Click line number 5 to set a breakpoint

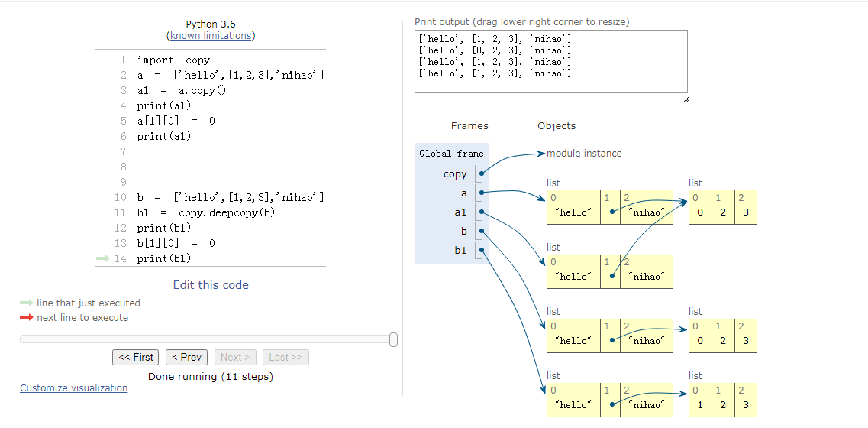point(123,121)
